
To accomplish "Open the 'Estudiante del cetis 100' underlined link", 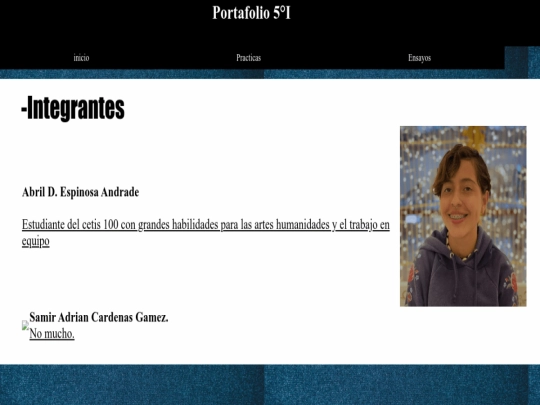I will pyautogui.click(x=206, y=232).
